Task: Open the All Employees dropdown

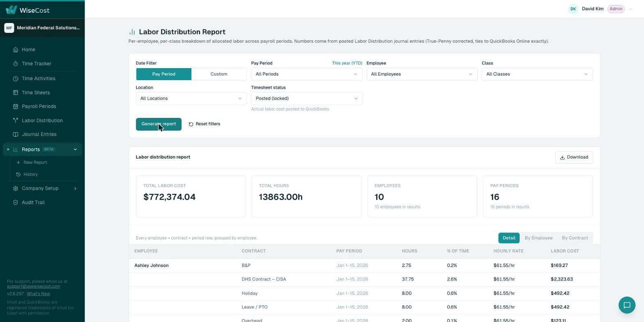Action: click(422, 74)
